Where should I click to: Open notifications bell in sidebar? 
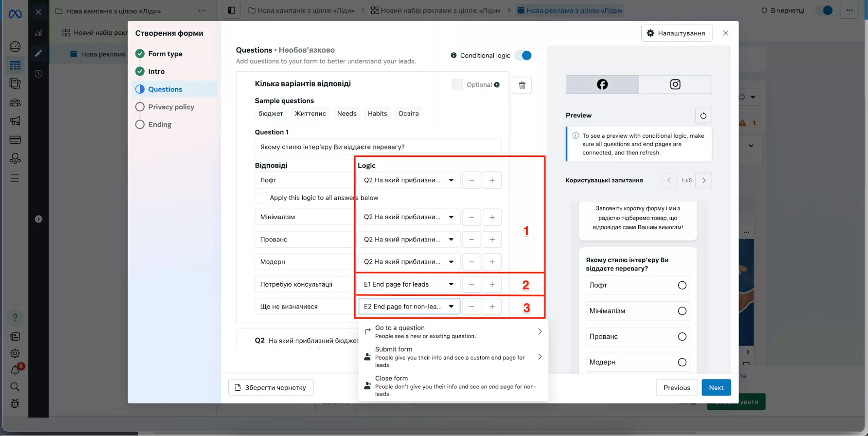click(x=15, y=370)
